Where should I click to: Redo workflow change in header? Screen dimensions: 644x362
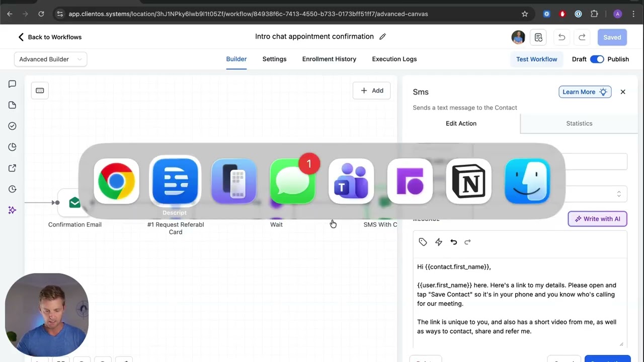[582, 37]
